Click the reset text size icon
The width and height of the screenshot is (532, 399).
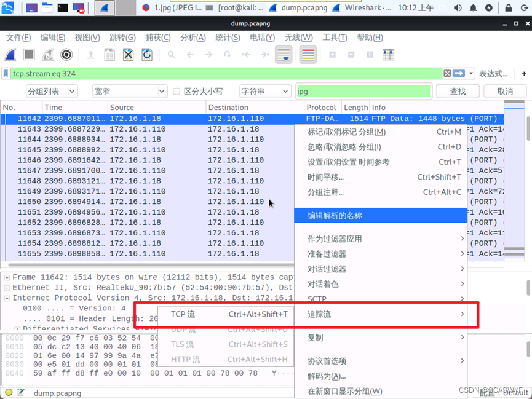click(x=370, y=55)
